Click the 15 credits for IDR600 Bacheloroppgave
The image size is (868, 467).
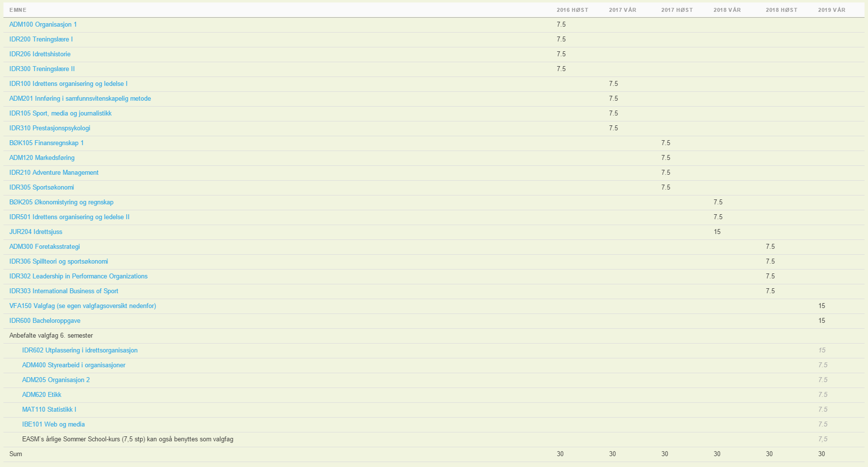(822, 321)
